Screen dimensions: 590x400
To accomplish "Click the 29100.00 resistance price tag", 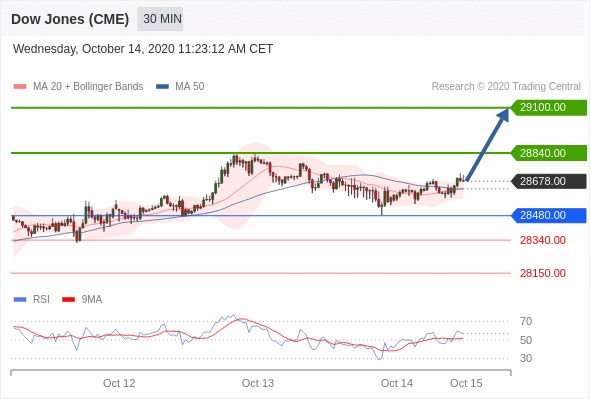I will [549, 108].
